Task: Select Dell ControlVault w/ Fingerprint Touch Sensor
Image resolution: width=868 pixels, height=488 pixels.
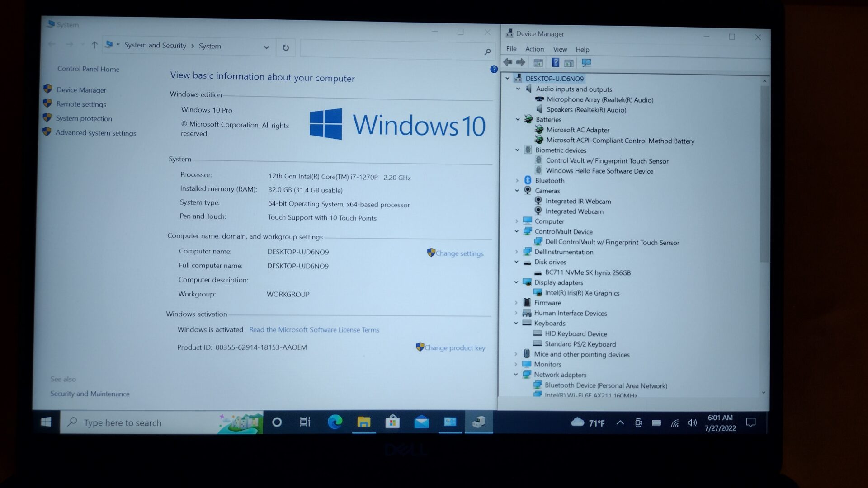Action: coord(612,242)
